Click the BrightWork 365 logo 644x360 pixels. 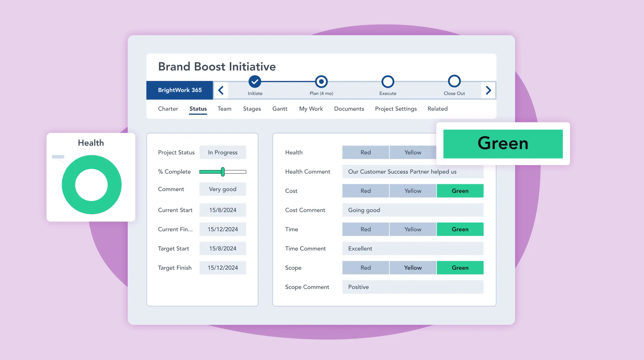pos(180,90)
